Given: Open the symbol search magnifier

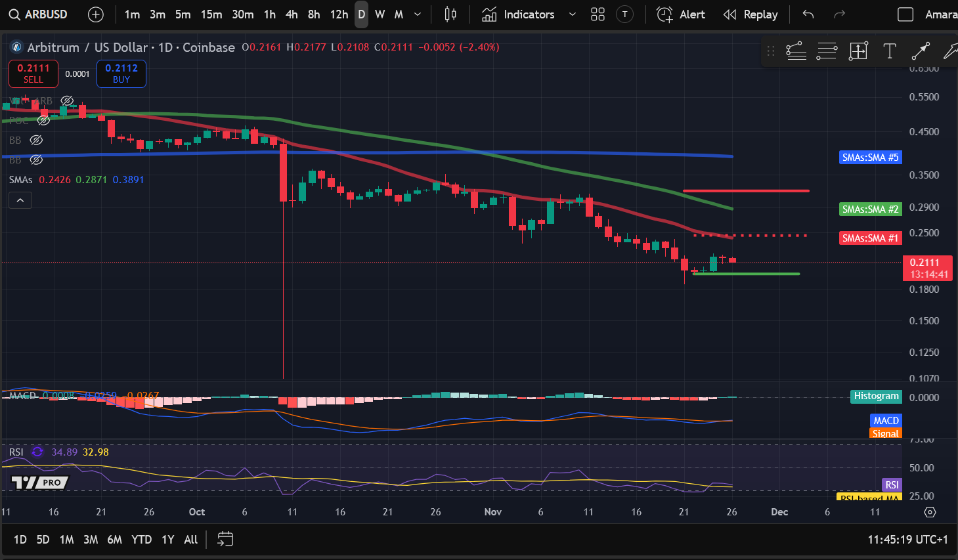Looking at the screenshot, I should (x=13, y=14).
